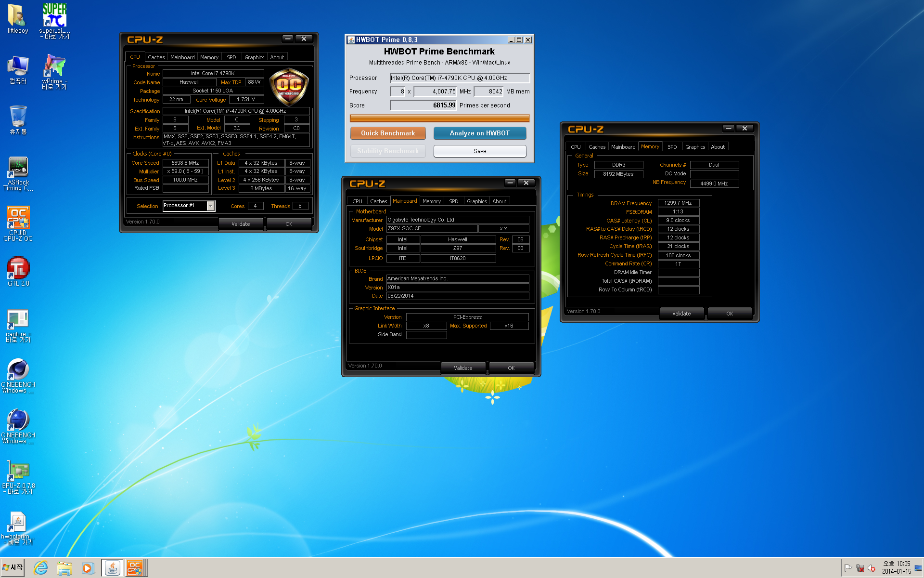924x578 pixels.
Task: Click Core Voltage value 1.751 V
Action: [246, 100]
